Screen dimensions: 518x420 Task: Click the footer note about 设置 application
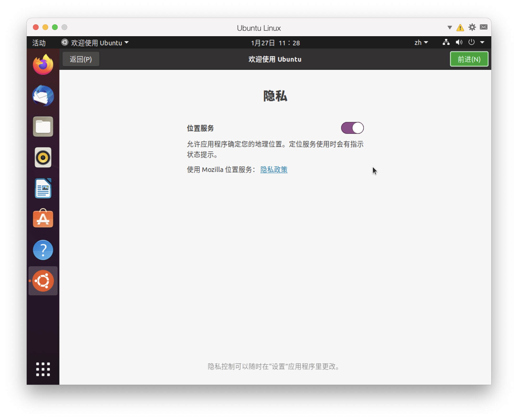pyautogui.click(x=274, y=367)
